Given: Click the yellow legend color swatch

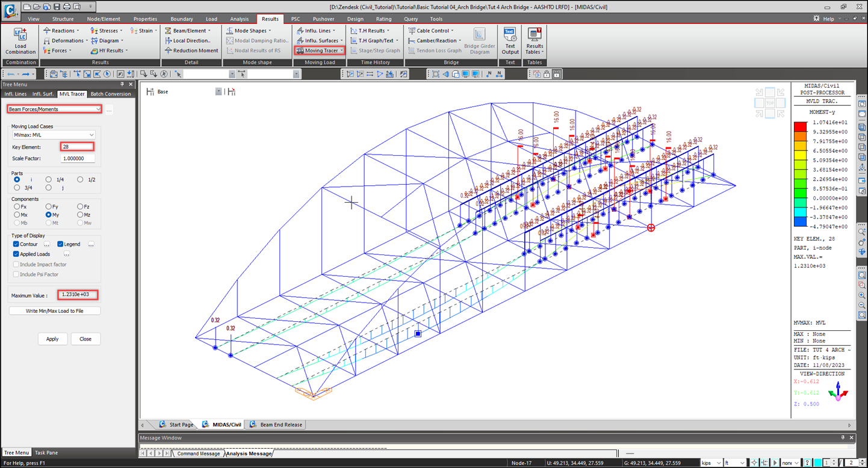Looking at the screenshot, I should pyautogui.click(x=801, y=155).
